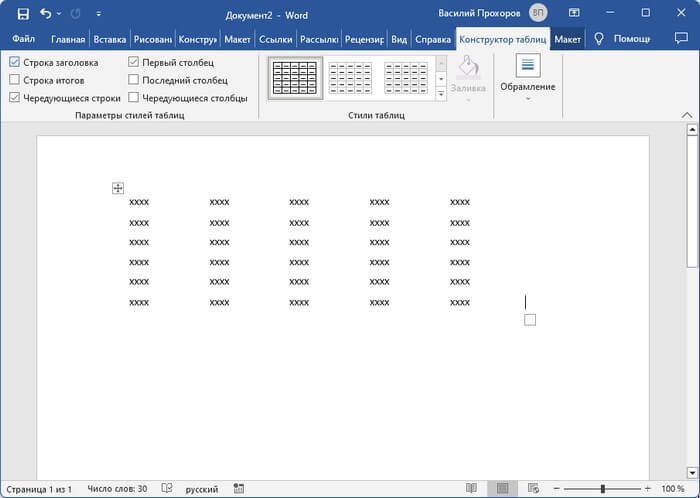The image size is (700, 498).
Task: Click the table move handle icon
Action: pyautogui.click(x=118, y=188)
